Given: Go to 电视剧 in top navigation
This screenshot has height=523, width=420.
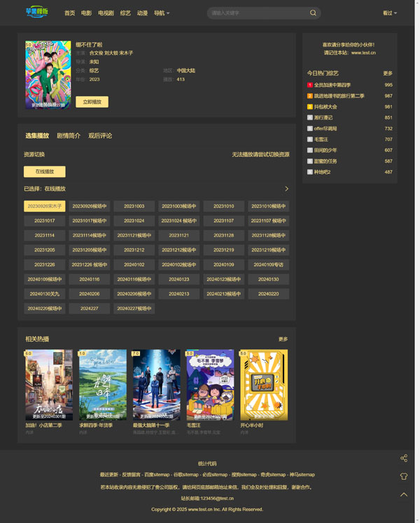Looking at the screenshot, I should (106, 13).
